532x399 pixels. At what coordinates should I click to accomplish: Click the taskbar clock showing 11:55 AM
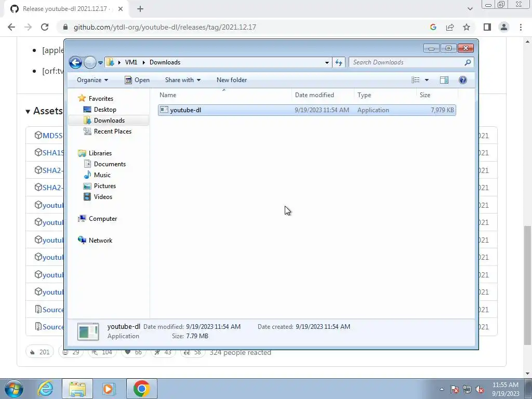coord(506,389)
